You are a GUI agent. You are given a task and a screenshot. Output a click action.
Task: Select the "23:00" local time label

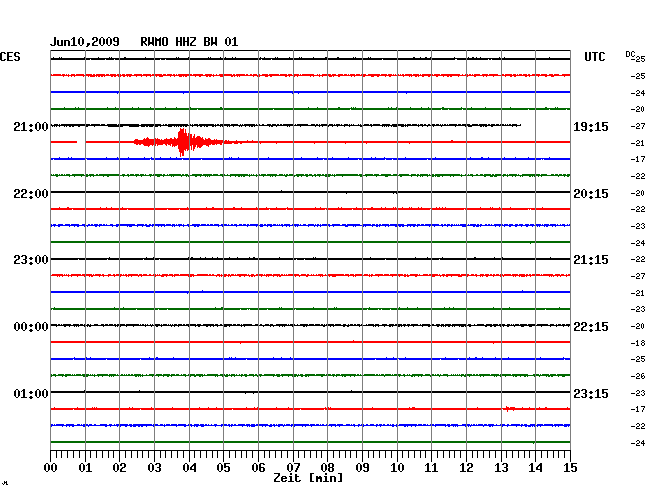pos(31,260)
